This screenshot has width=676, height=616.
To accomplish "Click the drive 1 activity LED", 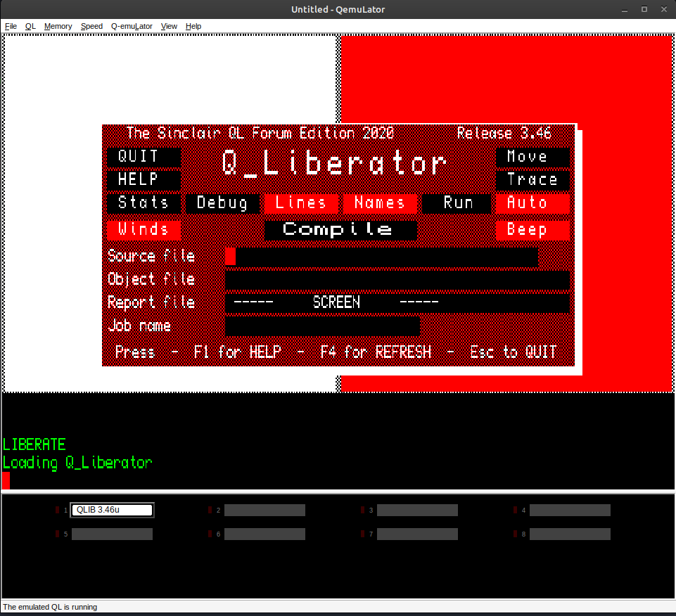I will (58, 510).
